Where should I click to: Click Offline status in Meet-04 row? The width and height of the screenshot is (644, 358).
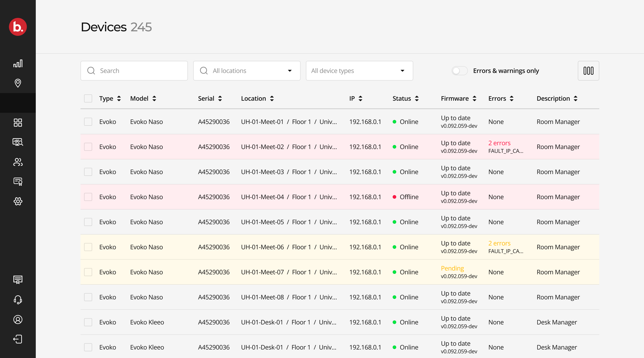pos(405,197)
